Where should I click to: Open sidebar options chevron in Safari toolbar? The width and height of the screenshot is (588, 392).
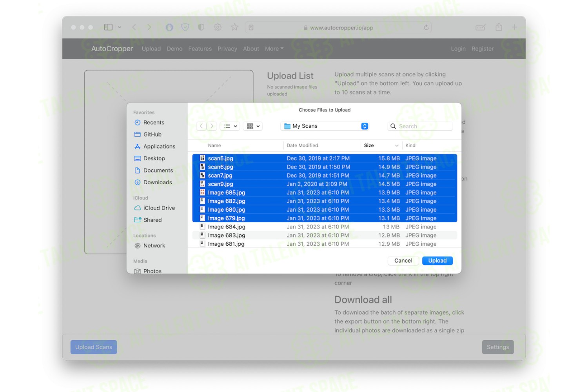coord(120,27)
